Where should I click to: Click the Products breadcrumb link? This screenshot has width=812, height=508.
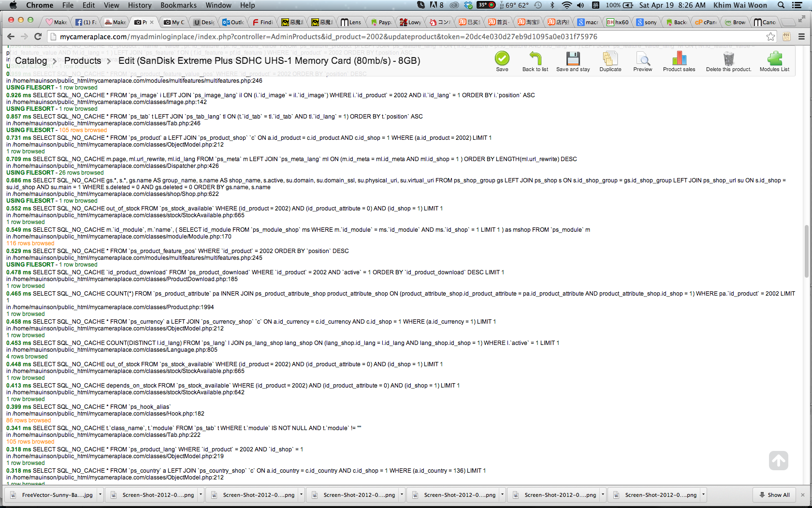pos(83,61)
